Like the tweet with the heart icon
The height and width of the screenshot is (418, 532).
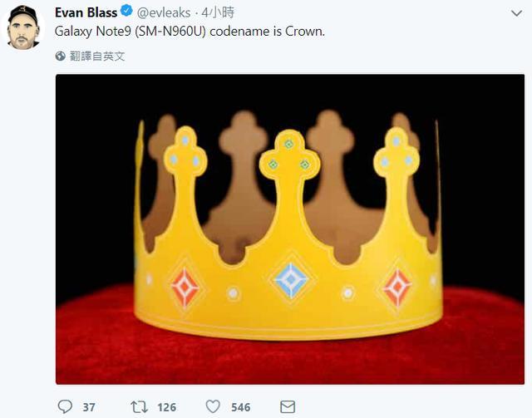coord(214,406)
